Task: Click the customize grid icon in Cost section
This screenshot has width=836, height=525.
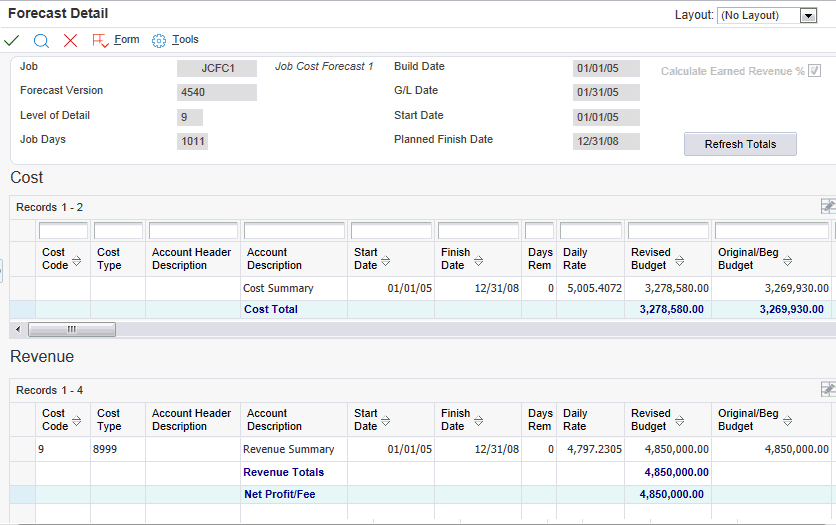Action: tap(827, 206)
